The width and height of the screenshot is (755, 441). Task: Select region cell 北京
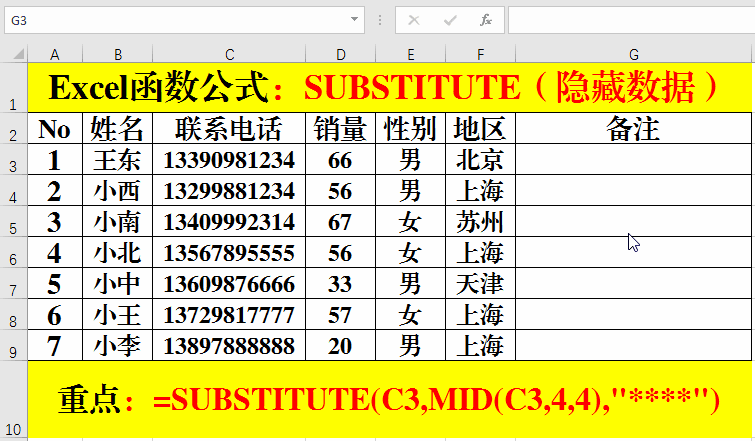click(x=481, y=159)
